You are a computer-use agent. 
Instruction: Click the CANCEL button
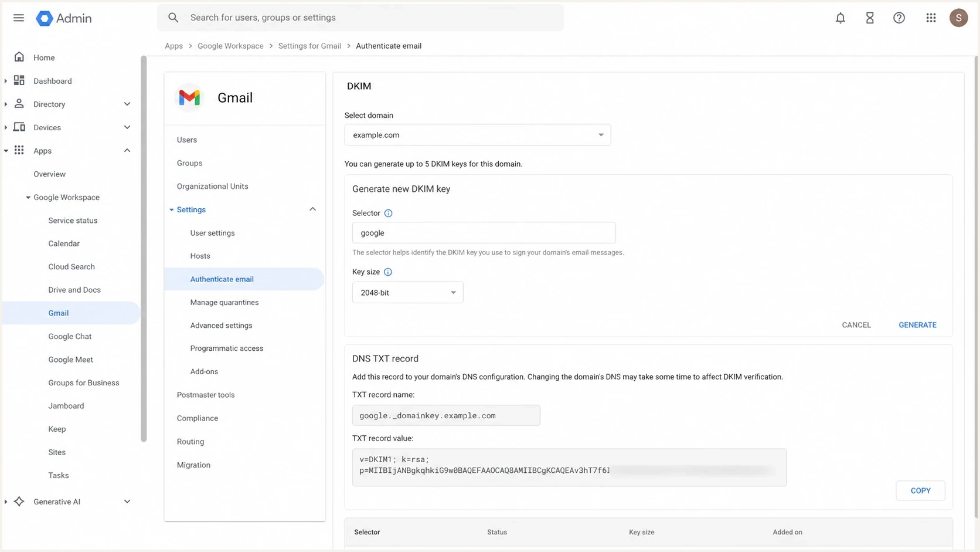tap(856, 325)
